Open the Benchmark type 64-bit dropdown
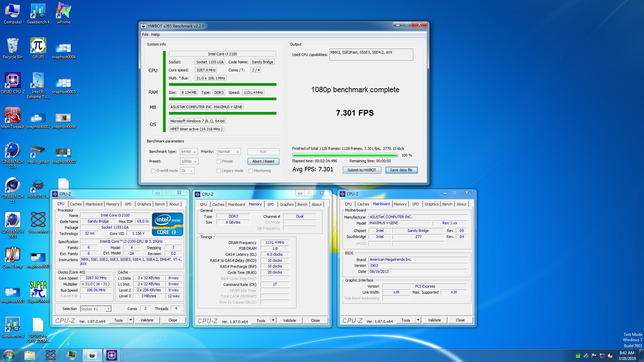The height and width of the screenshot is (362, 644). pyautogui.click(x=189, y=152)
